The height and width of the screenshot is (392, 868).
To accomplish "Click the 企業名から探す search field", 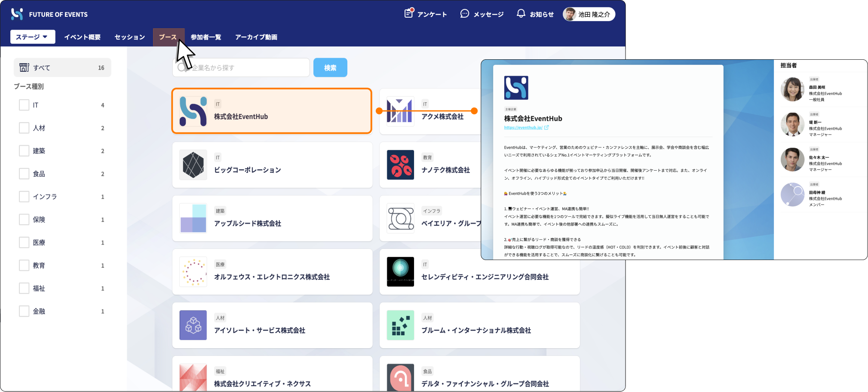I will pos(241,67).
